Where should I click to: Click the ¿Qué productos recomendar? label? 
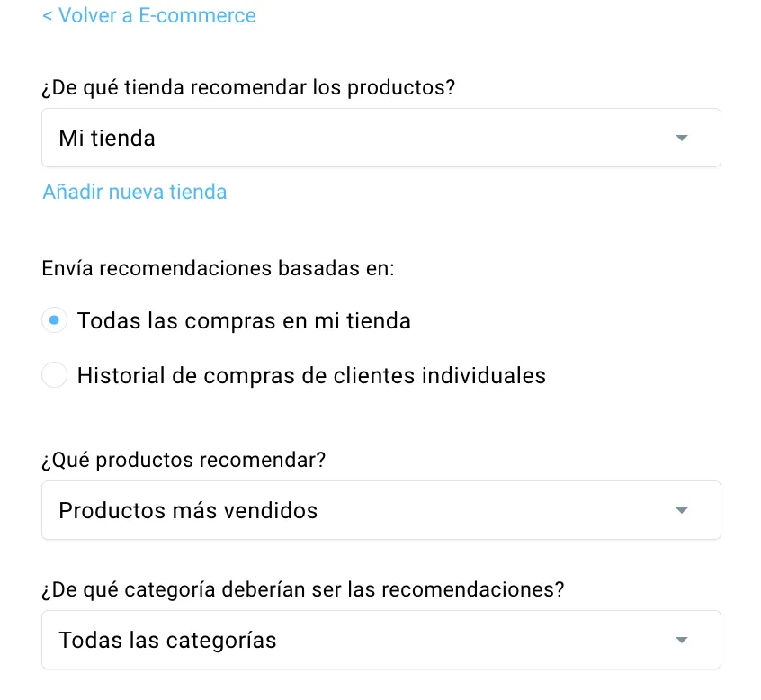184,460
